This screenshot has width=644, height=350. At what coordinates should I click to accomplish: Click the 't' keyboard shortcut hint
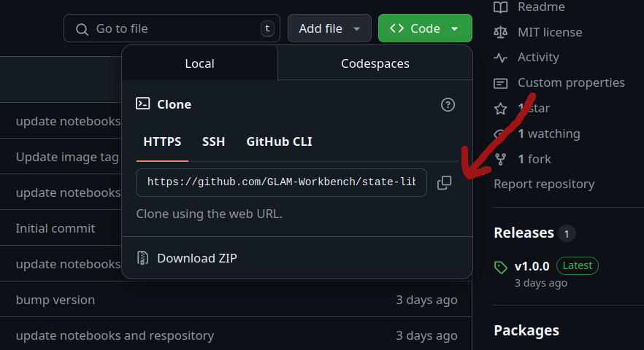(x=267, y=28)
